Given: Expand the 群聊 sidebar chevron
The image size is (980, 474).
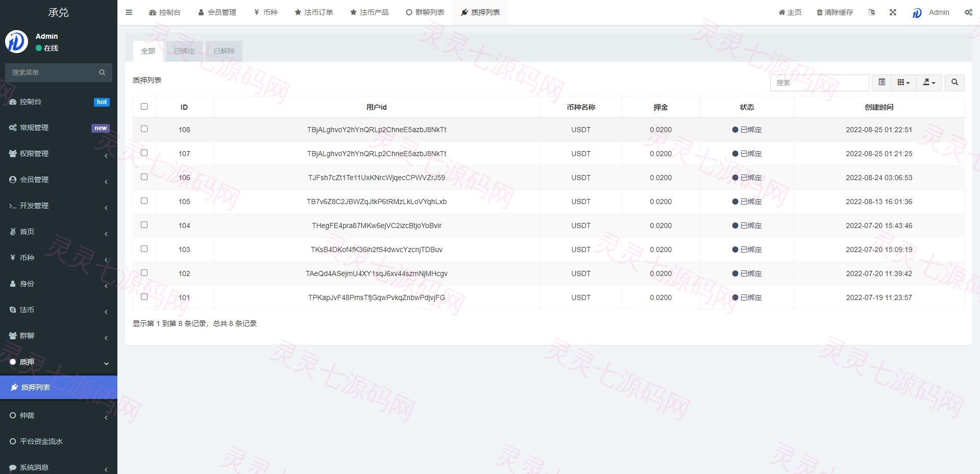Looking at the screenshot, I should 106,338.
